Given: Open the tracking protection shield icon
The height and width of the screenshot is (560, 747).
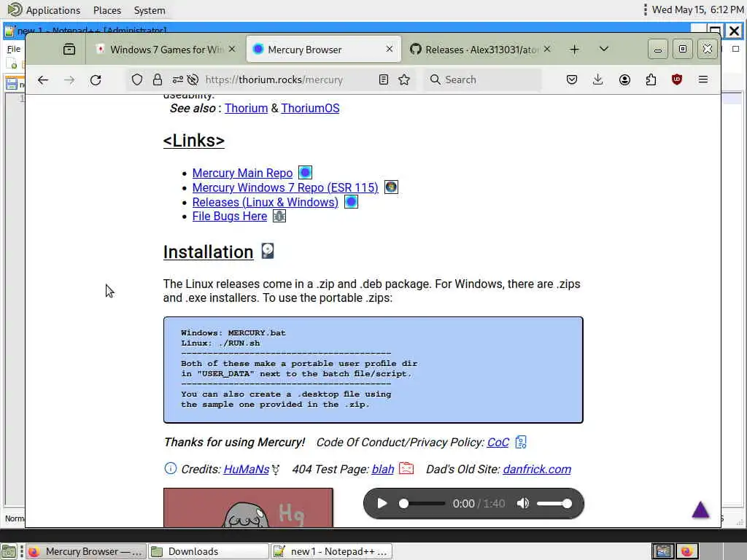Looking at the screenshot, I should click(136, 80).
